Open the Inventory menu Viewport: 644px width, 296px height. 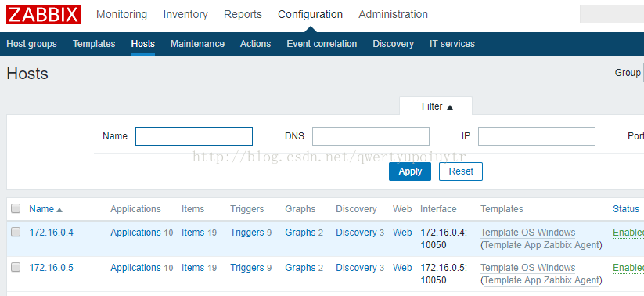click(x=185, y=14)
